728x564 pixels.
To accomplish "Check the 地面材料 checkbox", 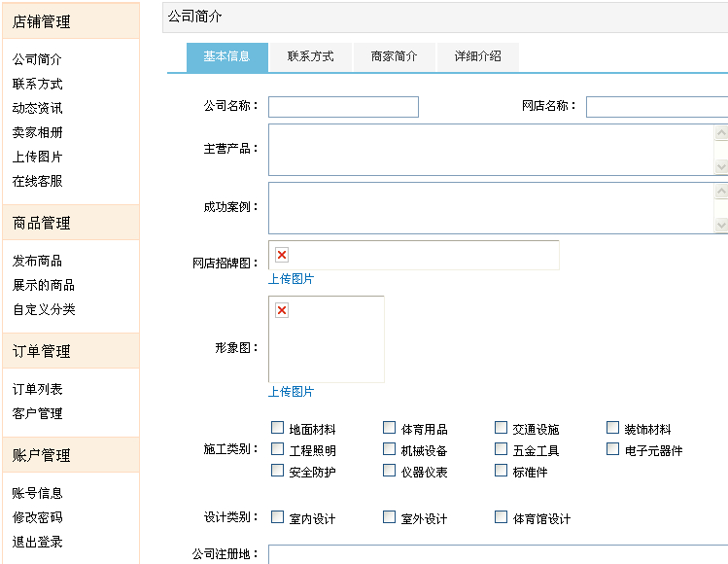I will (278, 428).
